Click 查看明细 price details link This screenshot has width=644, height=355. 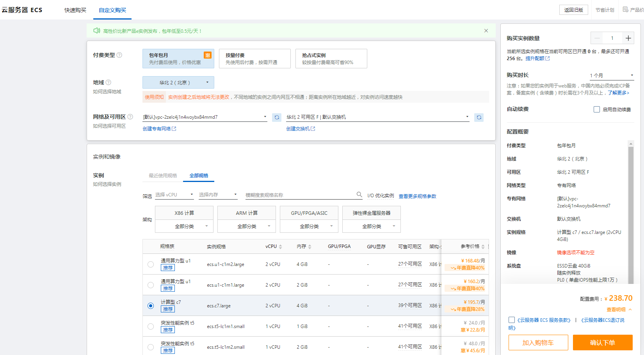click(616, 310)
